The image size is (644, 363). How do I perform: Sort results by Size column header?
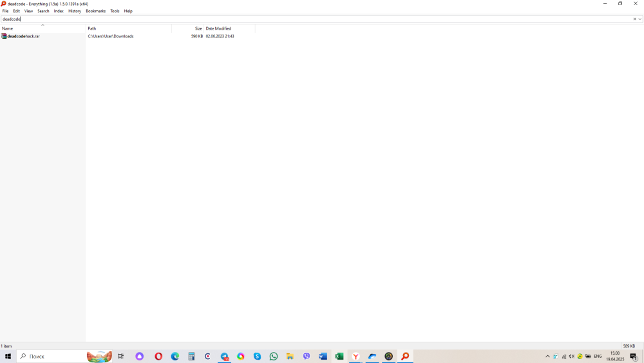pos(187,28)
